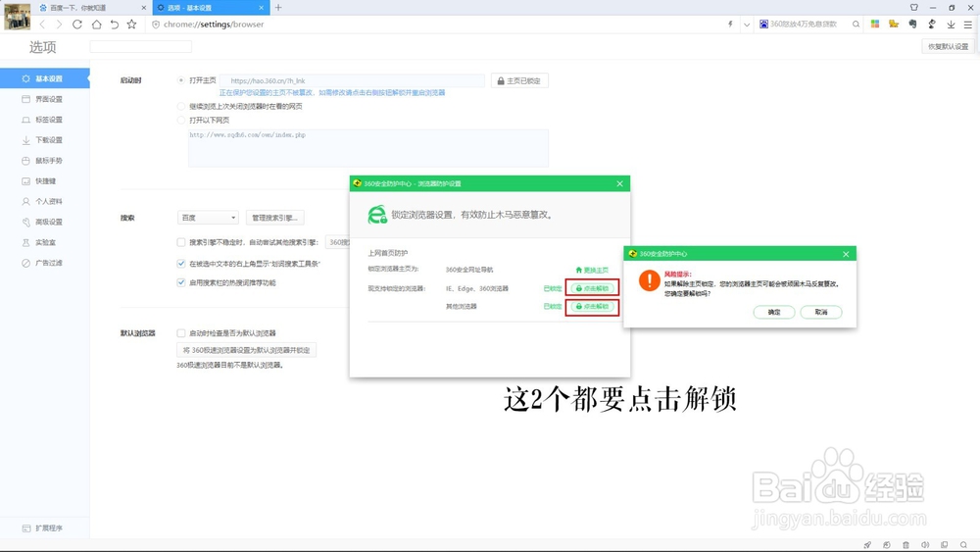Click the 主页已锁定 lock button

(519, 80)
